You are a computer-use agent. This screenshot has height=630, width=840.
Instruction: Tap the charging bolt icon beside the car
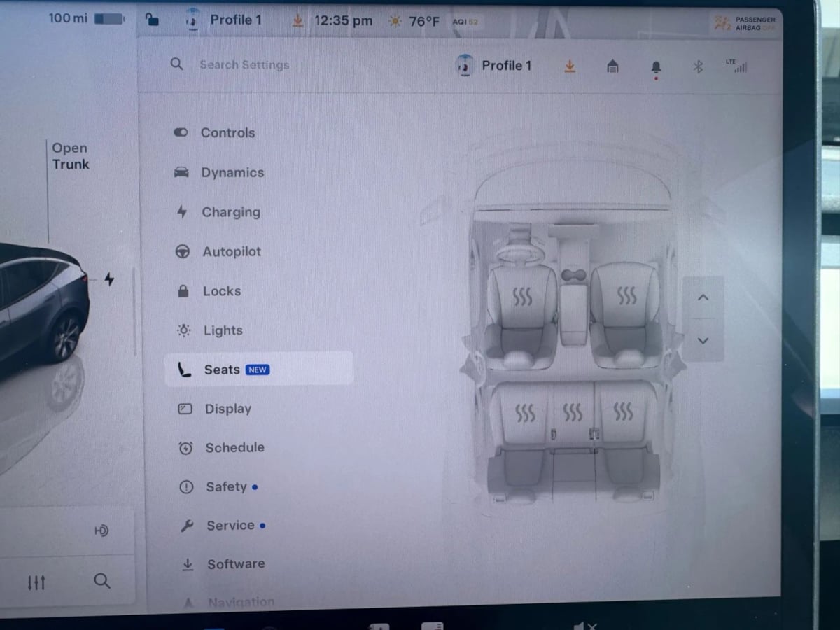(x=109, y=279)
